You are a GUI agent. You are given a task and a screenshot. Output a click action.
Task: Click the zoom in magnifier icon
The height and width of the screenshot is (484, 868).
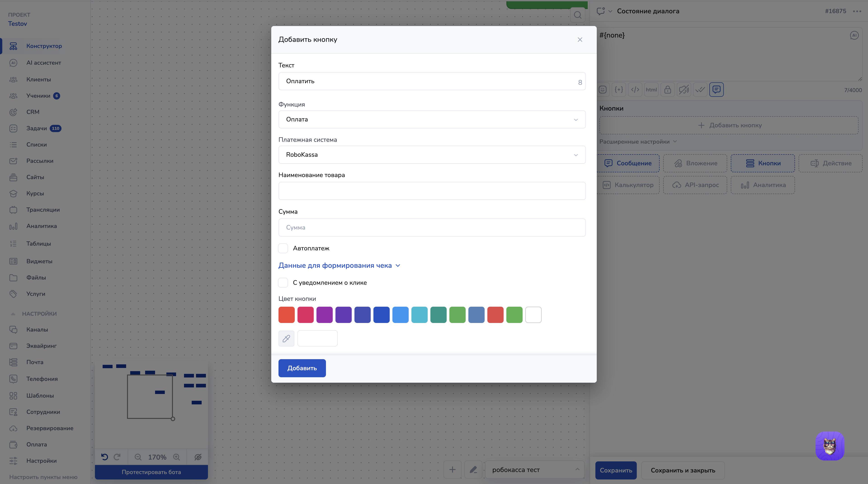pos(177,457)
